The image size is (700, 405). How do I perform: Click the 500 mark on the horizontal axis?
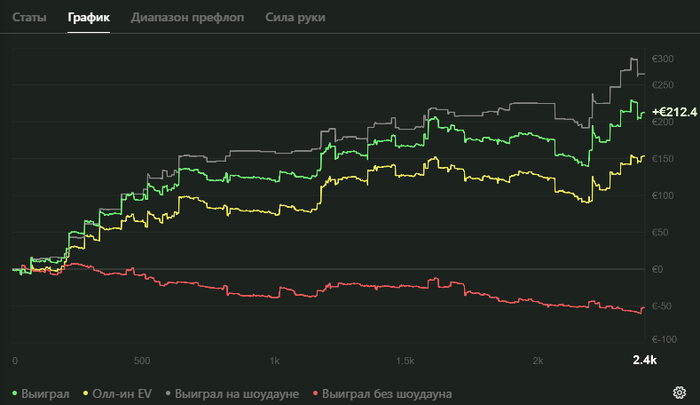click(142, 360)
